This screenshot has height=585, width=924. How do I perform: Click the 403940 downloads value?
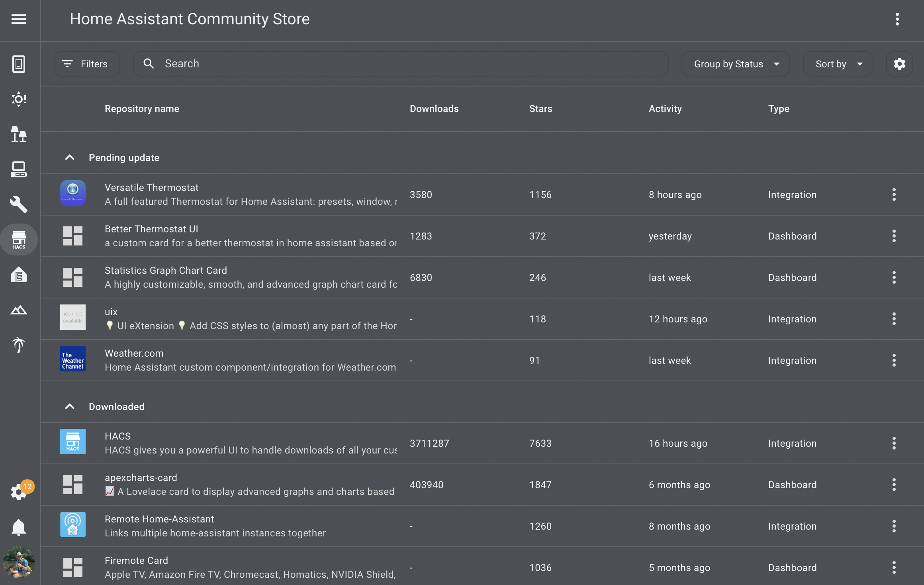click(x=427, y=485)
